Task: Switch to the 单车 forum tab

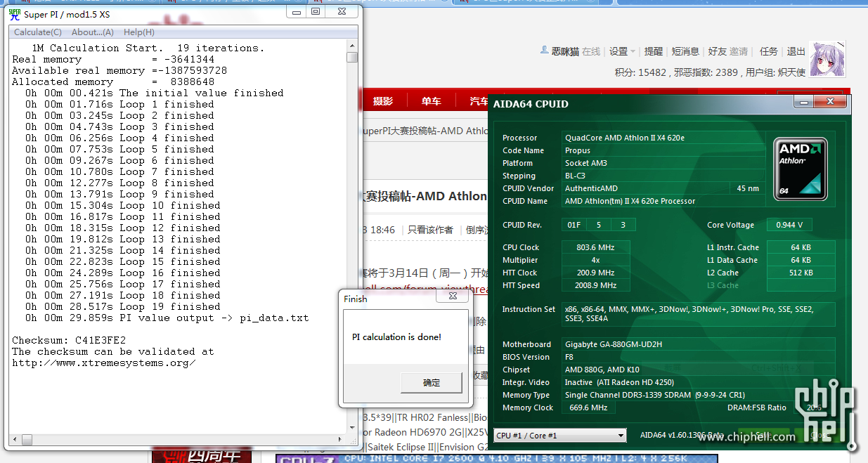Action: (432, 101)
